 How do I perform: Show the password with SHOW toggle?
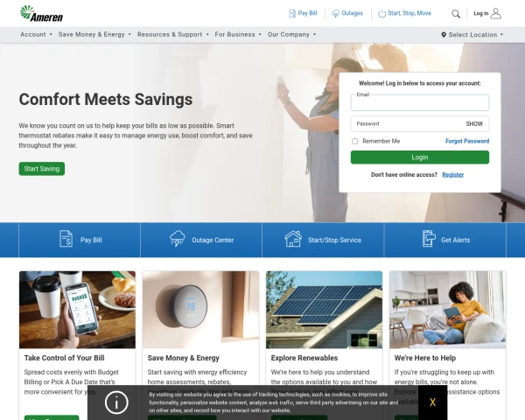click(474, 124)
